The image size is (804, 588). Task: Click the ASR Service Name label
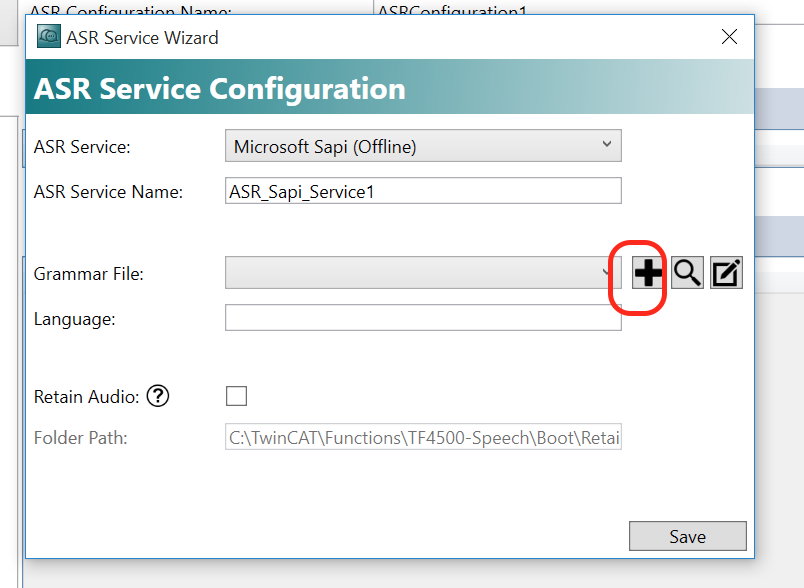[108, 192]
